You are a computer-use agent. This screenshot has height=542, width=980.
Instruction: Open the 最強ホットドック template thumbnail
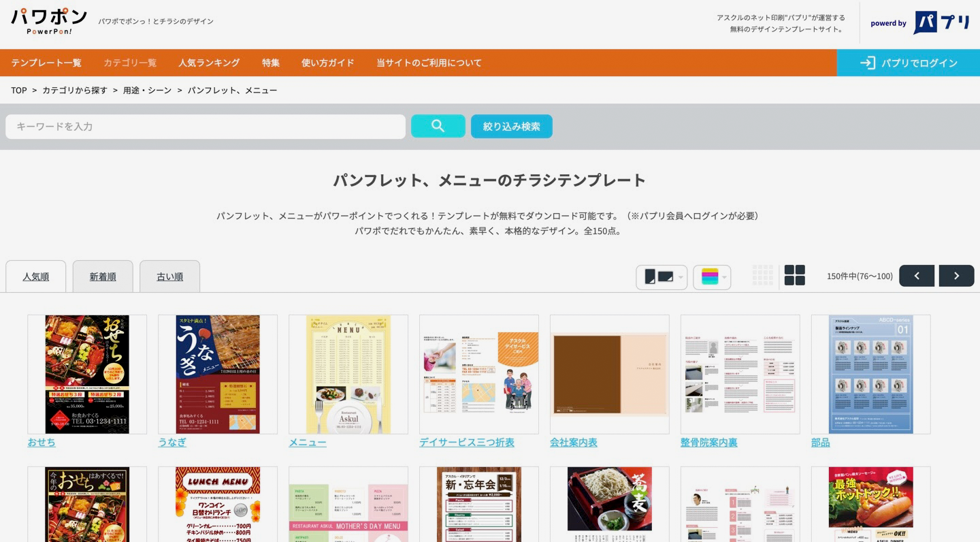pos(871,504)
